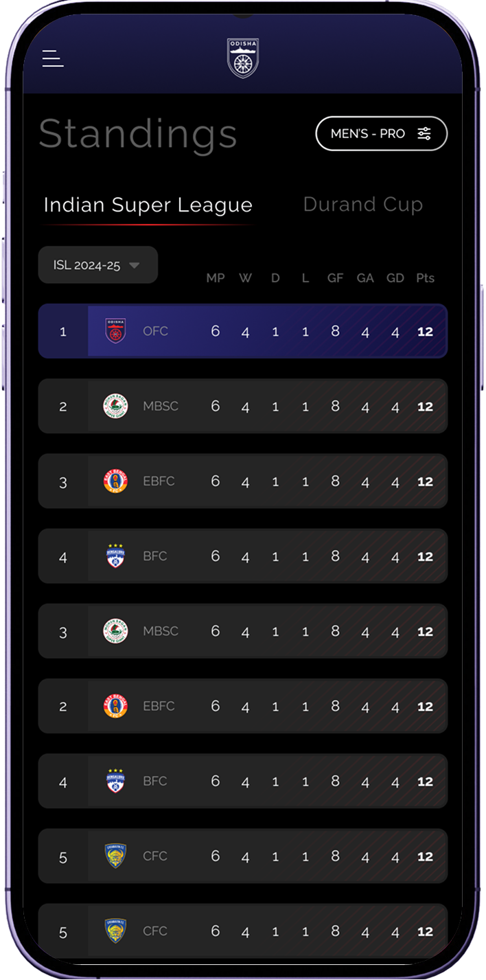This screenshot has height=980, width=486.
Task: Click the Standings page title
Action: point(139,134)
